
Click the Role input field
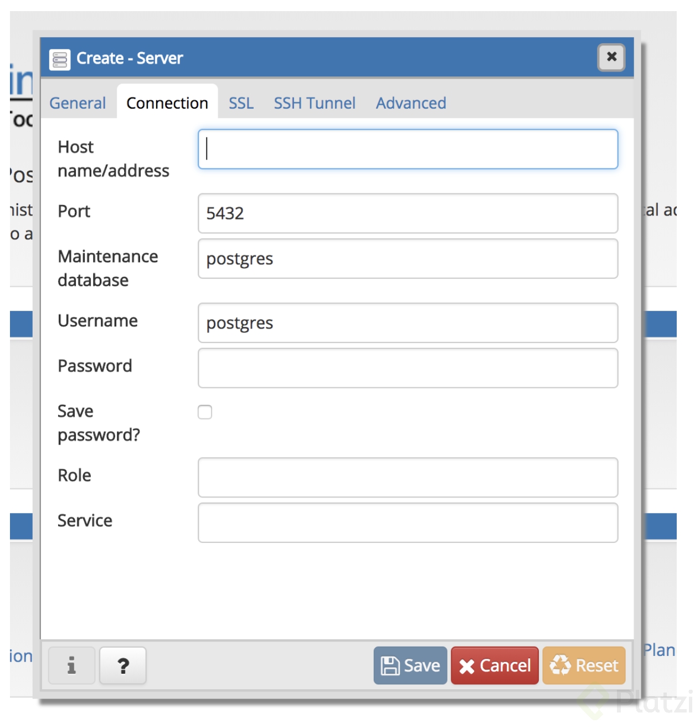(408, 478)
